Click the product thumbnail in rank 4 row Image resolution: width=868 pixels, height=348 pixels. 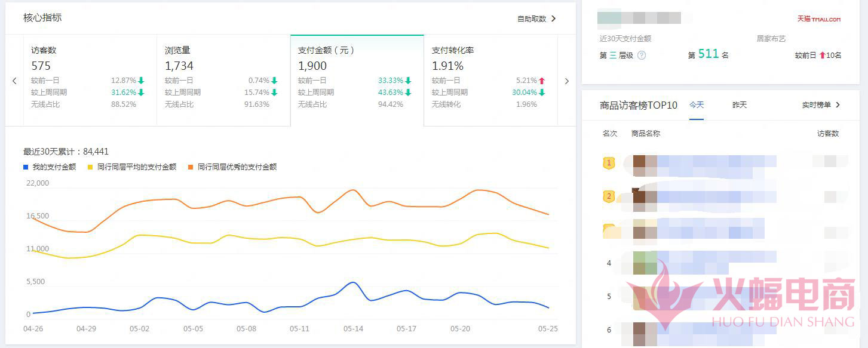645,263
